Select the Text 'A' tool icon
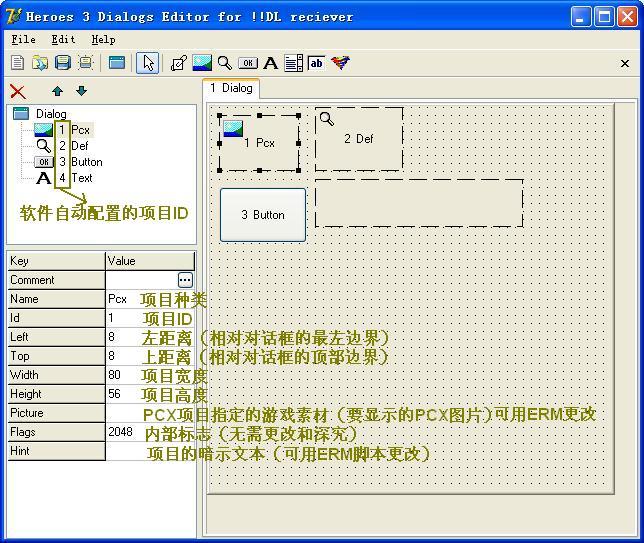Image resolution: width=644 pixels, height=543 pixels. (271, 63)
